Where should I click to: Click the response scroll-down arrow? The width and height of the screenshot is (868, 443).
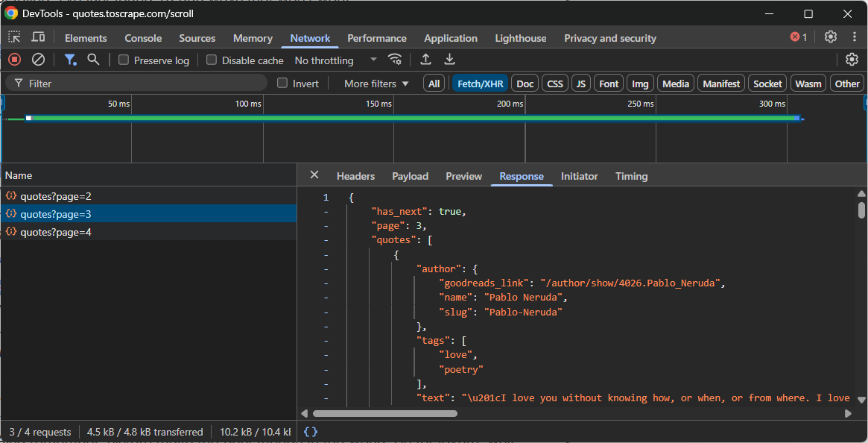(x=861, y=400)
